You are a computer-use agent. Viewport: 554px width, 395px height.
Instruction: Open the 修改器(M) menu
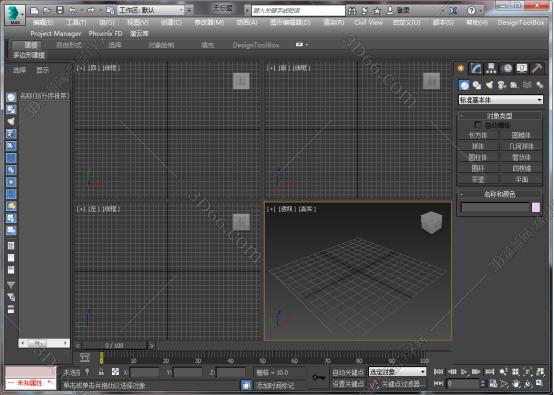click(209, 23)
